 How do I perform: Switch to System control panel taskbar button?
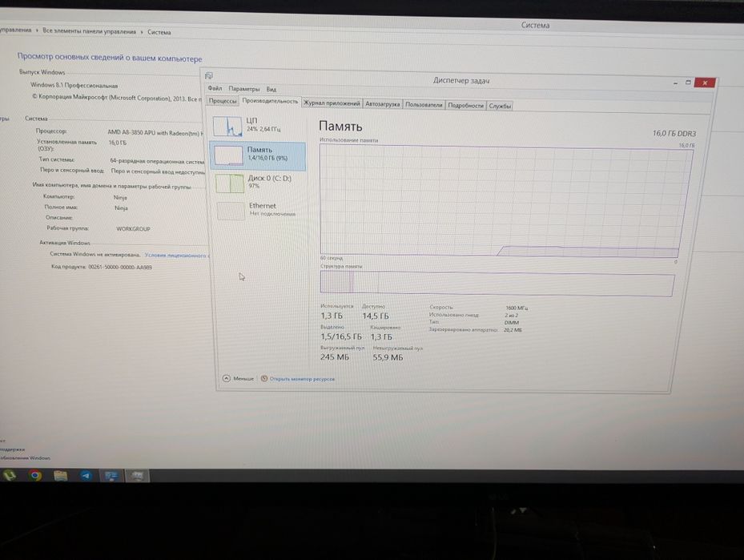(x=112, y=476)
